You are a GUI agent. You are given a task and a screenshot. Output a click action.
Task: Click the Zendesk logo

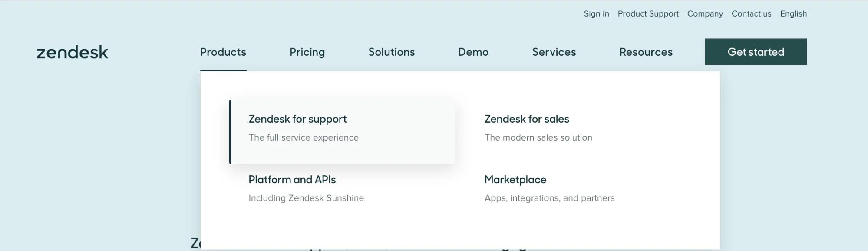coord(72,52)
